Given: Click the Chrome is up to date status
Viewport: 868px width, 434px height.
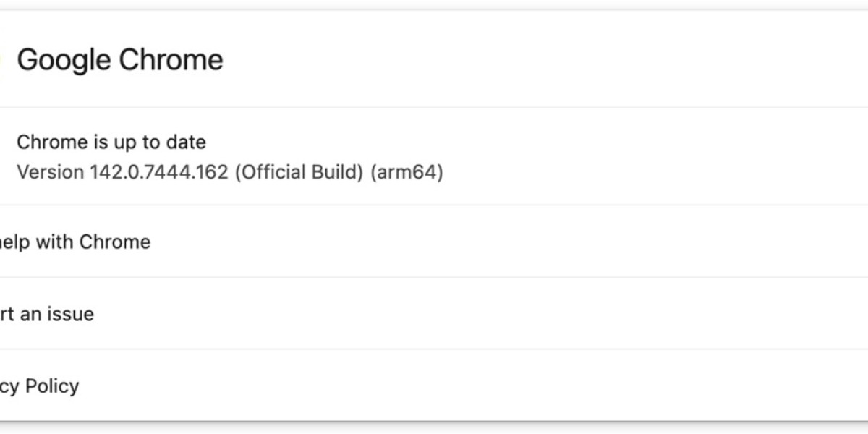Looking at the screenshot, I should coord(111,142).
